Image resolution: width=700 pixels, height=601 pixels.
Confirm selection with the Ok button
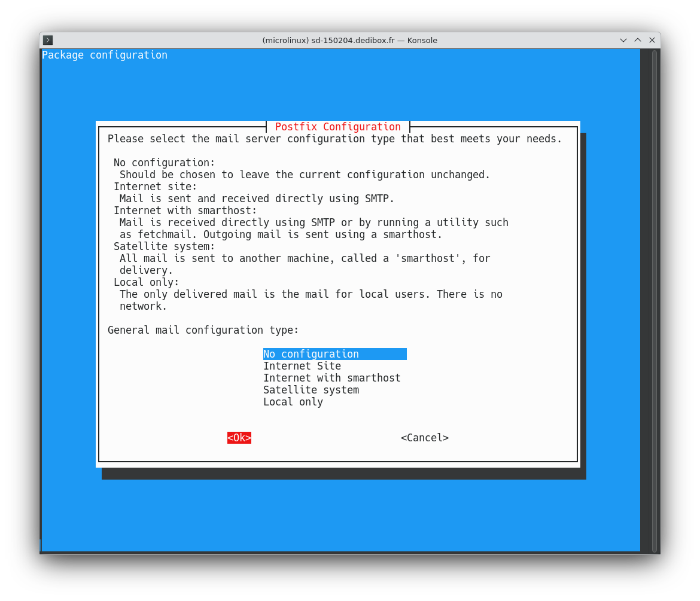tap(239, 437)
